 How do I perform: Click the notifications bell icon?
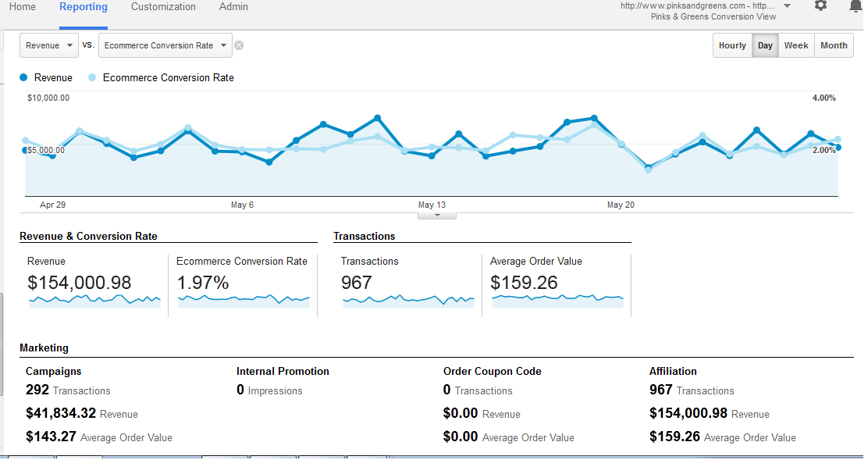855,6
